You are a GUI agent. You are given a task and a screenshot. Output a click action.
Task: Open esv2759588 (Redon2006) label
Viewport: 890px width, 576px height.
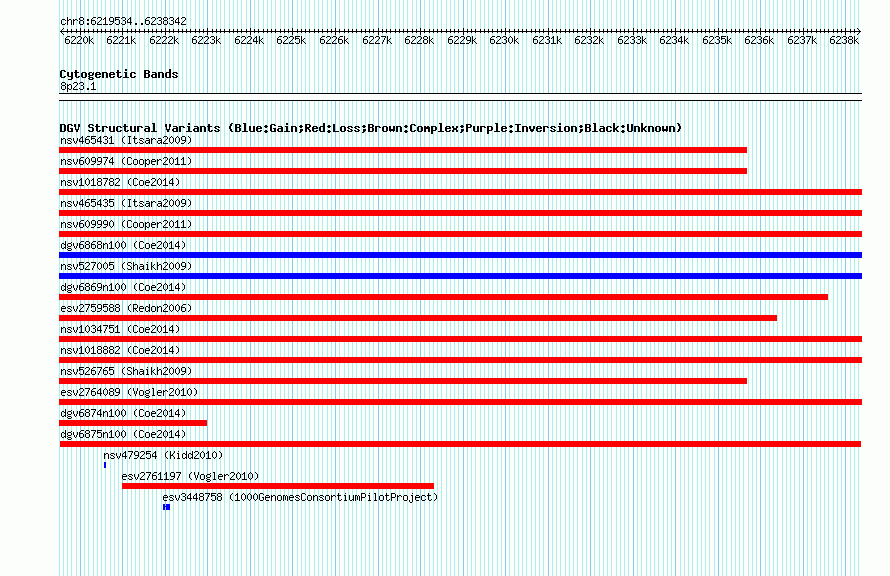pos(126,308)
